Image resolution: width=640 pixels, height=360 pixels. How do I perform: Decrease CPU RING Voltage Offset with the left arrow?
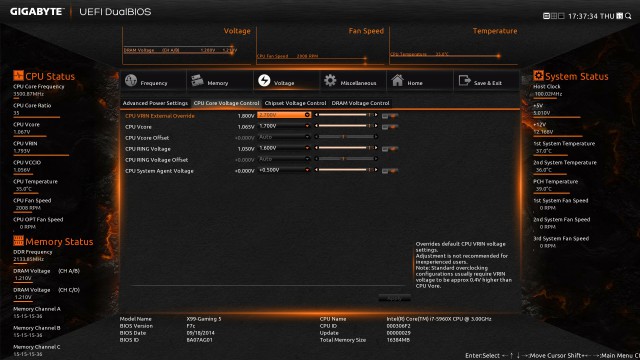pos(316,159)
